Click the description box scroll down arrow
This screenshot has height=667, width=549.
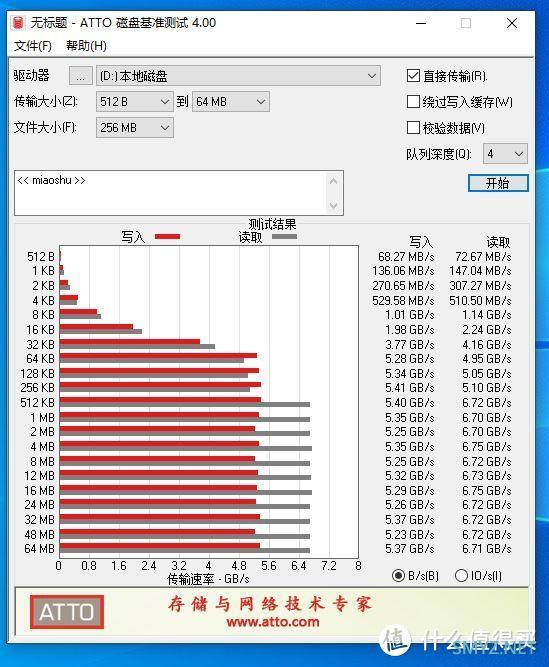[x=334, y=205]
